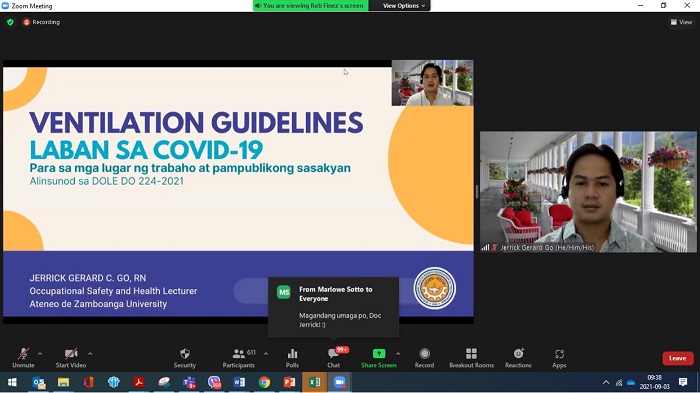Open the network status tray icon
Image resolution: width=700 pixels, height=393 pixels.
(x=619, y=382)
